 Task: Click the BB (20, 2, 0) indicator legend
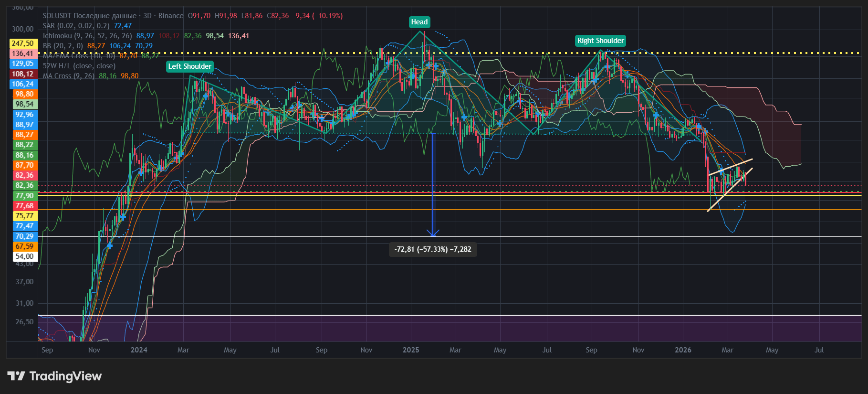point(63,46)
